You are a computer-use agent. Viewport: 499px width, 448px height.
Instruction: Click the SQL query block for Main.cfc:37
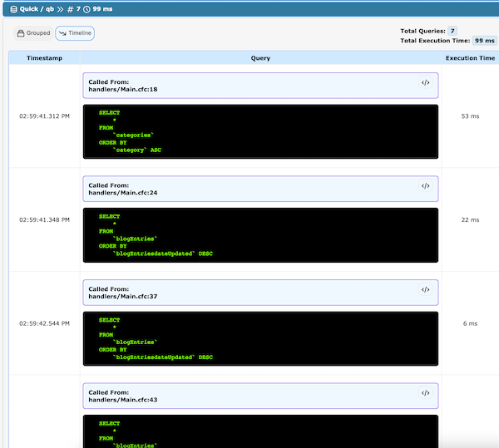[x=260, y=338]
